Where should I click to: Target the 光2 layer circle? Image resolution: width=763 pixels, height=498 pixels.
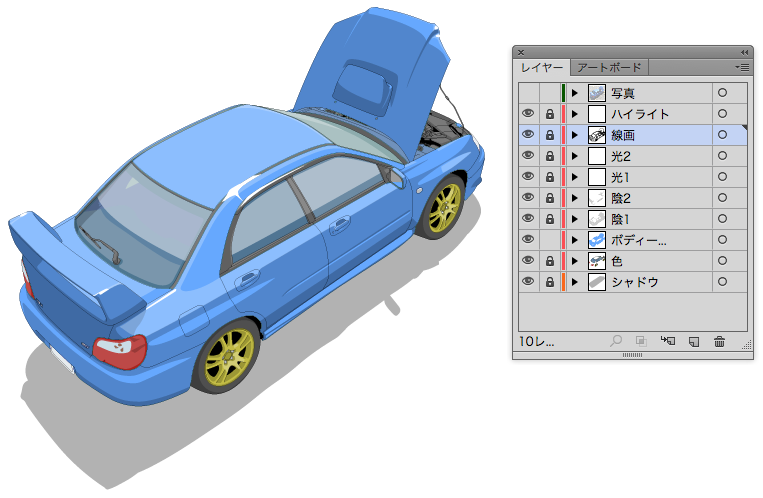[722, 155]
